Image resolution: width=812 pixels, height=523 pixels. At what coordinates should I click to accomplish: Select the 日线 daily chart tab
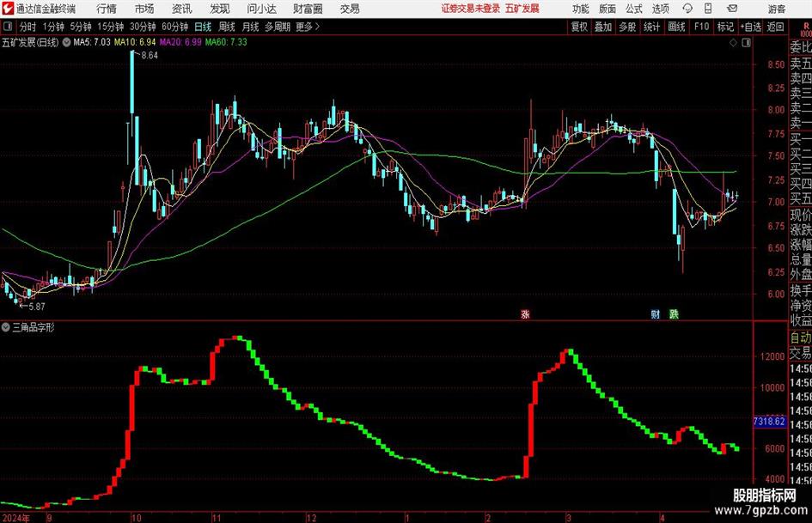click(x=203, y=27)
